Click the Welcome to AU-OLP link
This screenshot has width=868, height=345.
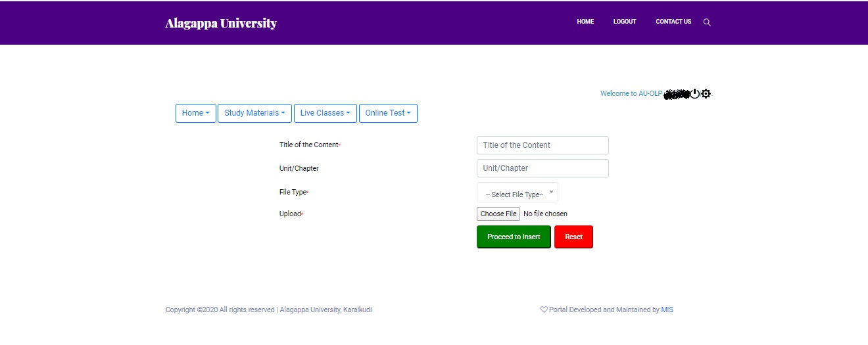631,94
